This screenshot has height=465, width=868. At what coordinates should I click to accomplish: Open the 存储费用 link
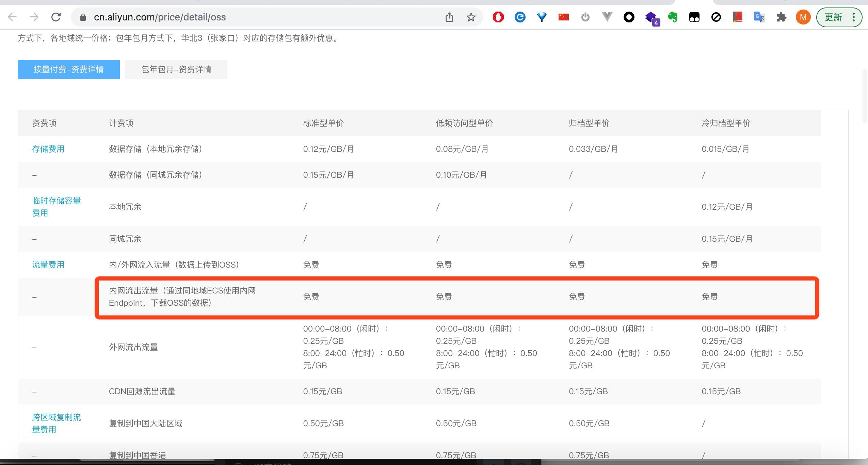click(48, 149)
